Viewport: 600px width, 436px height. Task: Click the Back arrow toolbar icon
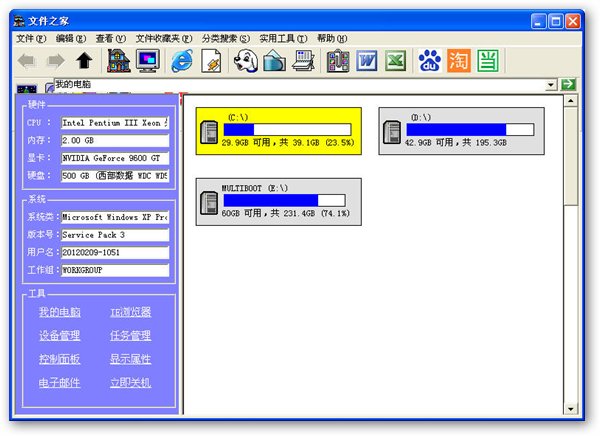(27, 60)
